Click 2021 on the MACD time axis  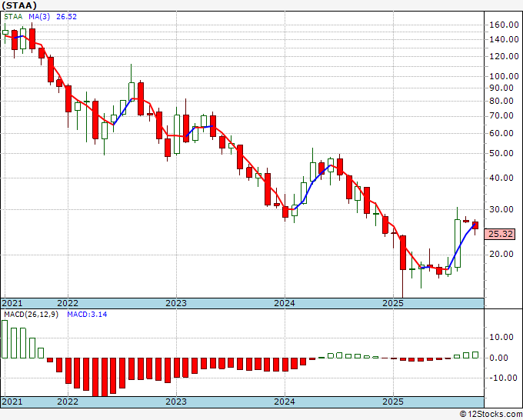click(12, 402)
